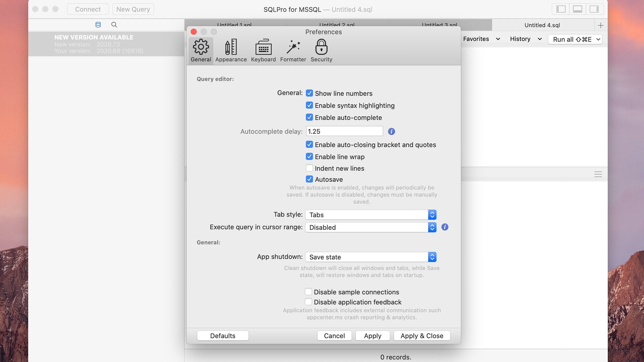Toggle the right sidebar panel icon

[x=594, y=9]
